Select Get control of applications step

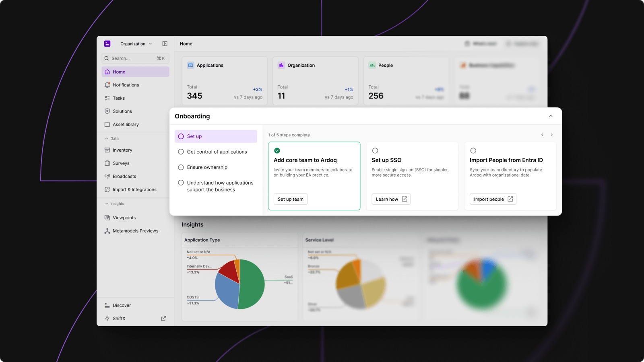point(217,152)
